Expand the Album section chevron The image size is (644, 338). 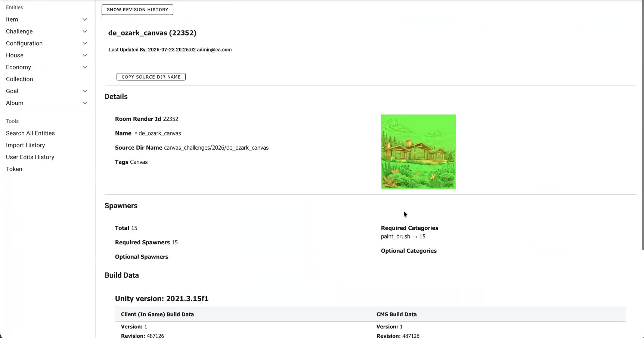[x=85, y=103]
